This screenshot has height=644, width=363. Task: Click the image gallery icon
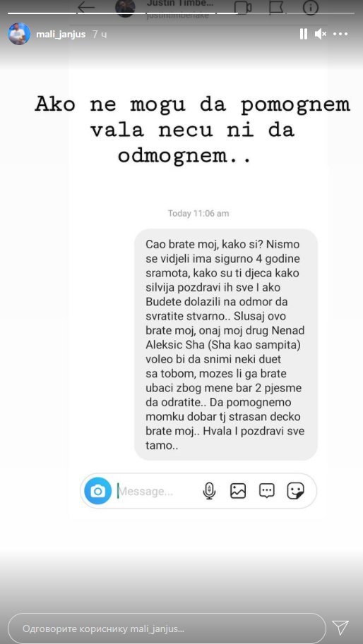238,491
